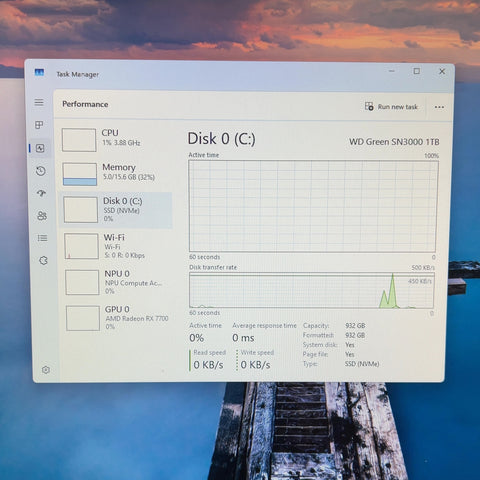Open the hamburger navigation menu
Viewport: 480px width, 480px height.
click(39, 102)
